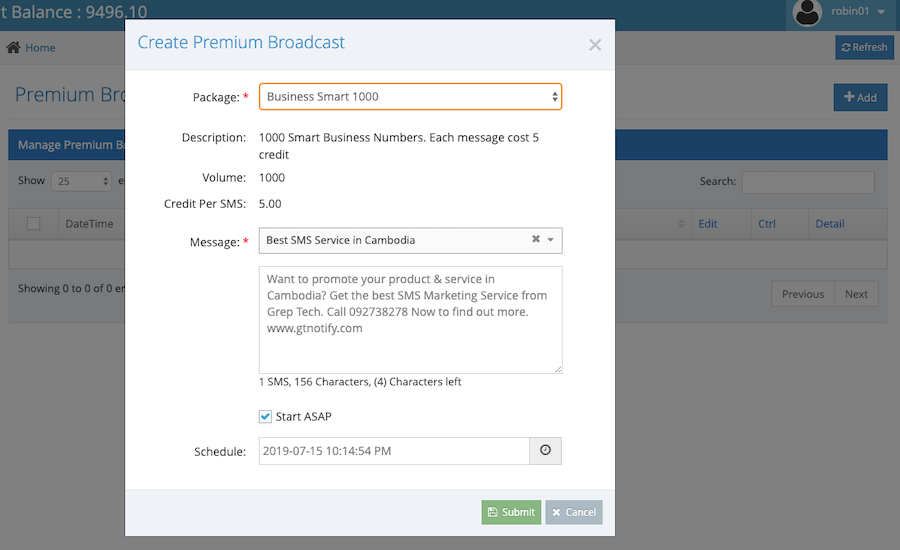Click the Add button with plus icon
This screenshot has height=550, width=900.
click(860, 97)
